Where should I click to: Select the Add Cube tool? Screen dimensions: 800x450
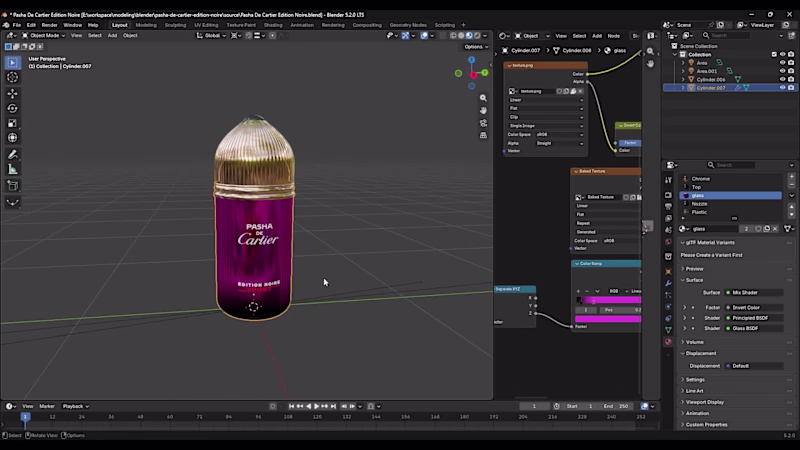(12, 186)
